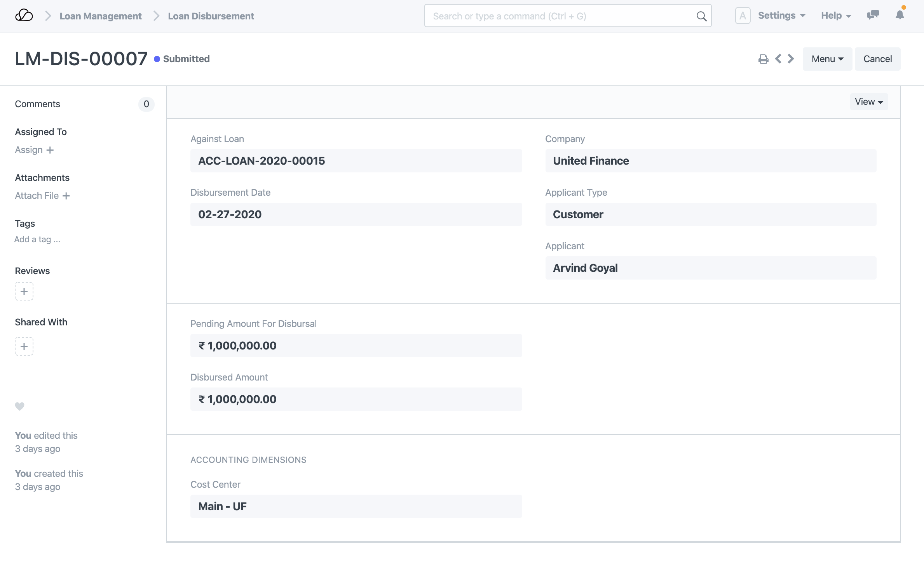Click the print icon
924x563 pixels.
pos(763,59)
